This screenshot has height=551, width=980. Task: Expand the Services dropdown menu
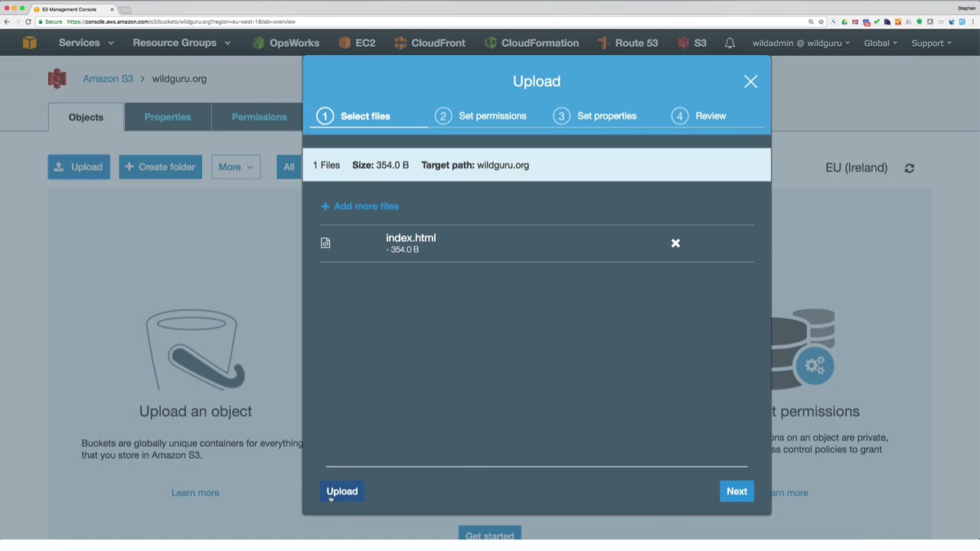[x=87, y=43]
